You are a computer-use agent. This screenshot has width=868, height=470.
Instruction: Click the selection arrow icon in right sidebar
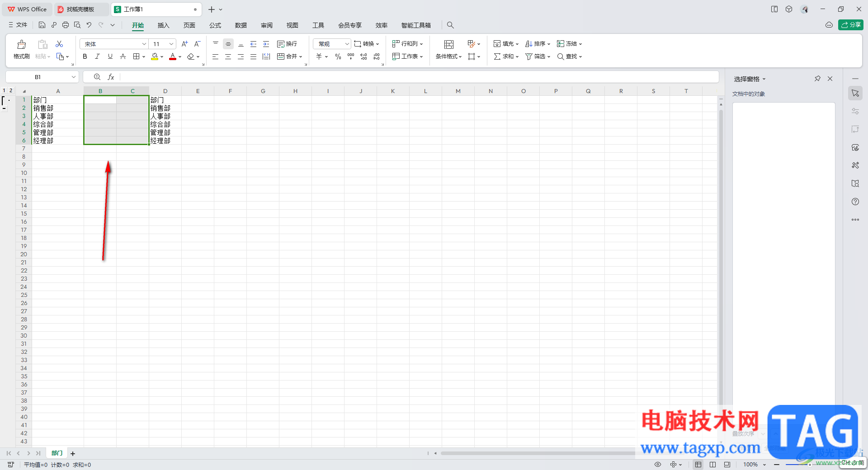click(855, 93)
